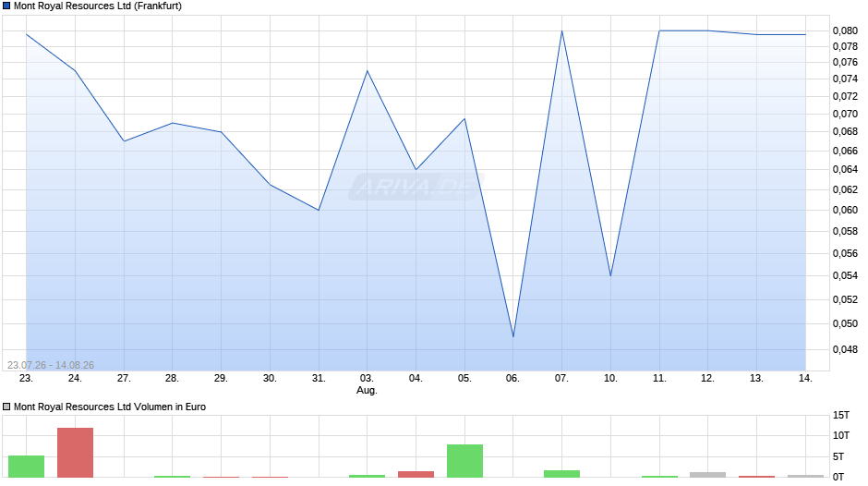Click the gray volume bar for 12. August
Image resolution: width=868 pixels, height=486 pixels.
tap(708, 475)
